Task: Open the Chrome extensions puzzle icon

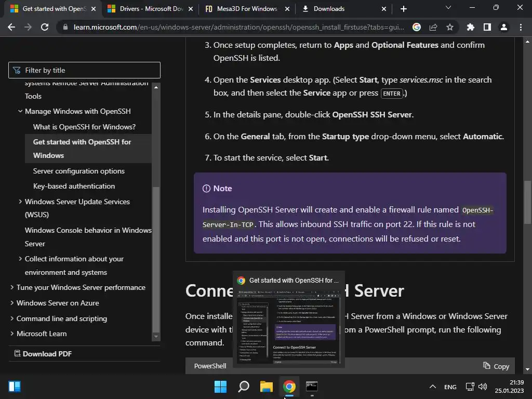Action: pyautogui.click(x=471, y=27)
